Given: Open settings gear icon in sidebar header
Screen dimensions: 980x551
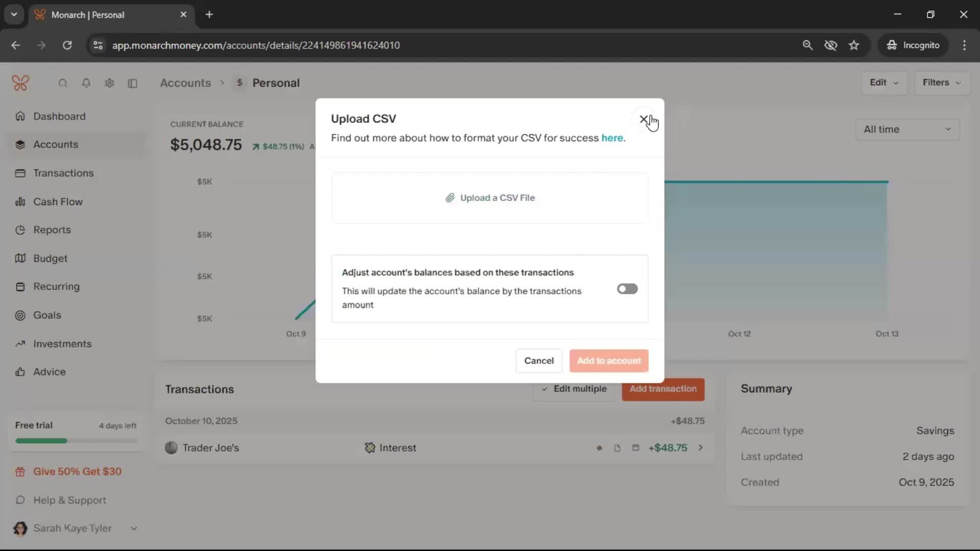Looking at the screenshot, I should pos(109,83).
